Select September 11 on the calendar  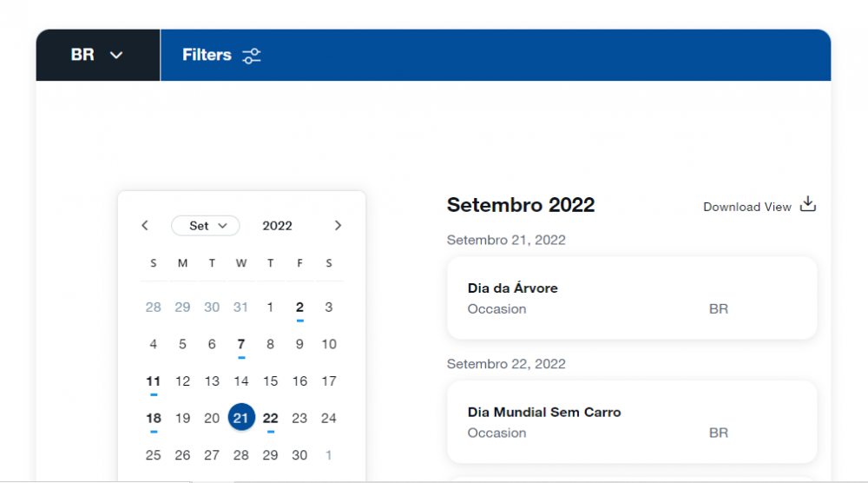point(154,380)
